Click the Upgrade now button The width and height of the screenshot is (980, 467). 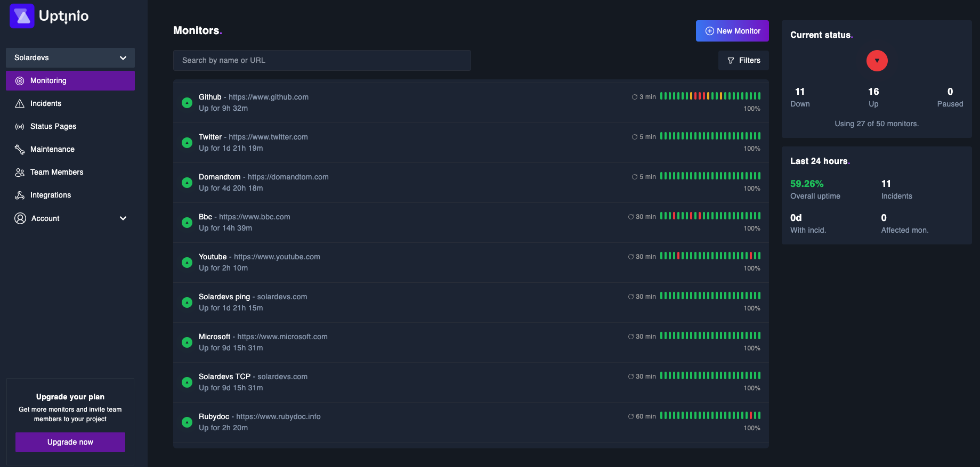70,442
